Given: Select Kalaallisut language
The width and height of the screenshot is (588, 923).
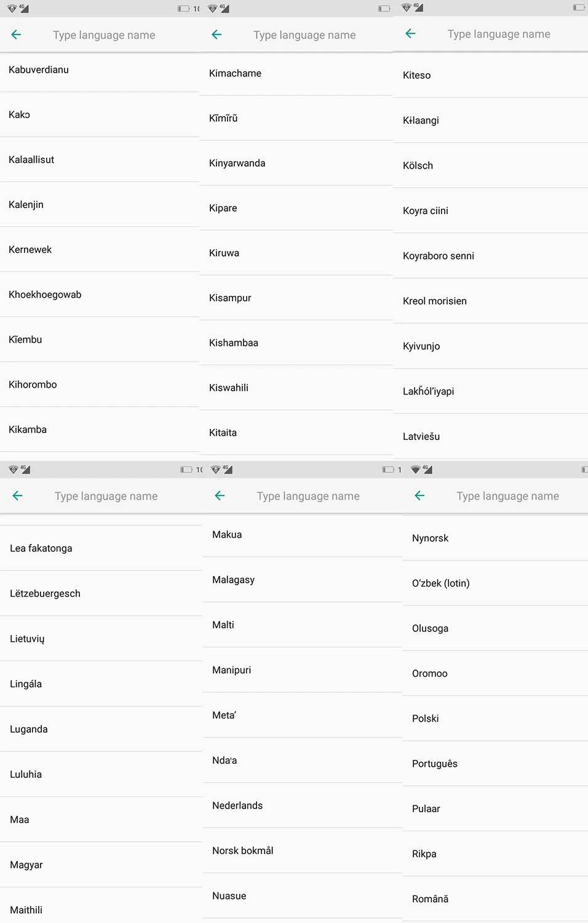Looking at the screenshot, I should (x=100, y=159).
